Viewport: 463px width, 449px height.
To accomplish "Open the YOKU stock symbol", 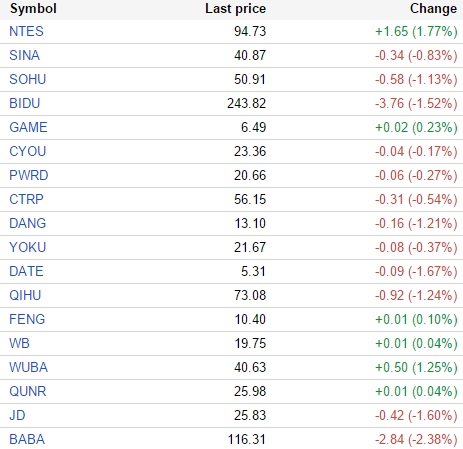I will click(28, 247).
